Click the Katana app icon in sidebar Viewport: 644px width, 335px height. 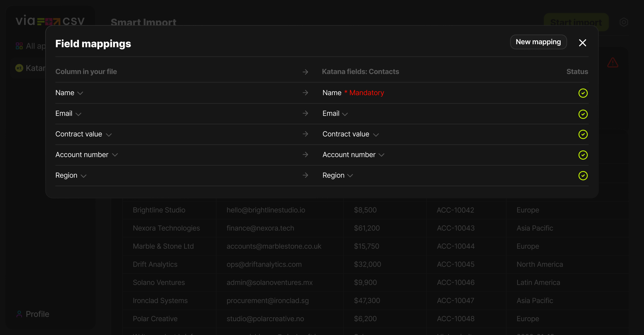(x=19, y=68)
